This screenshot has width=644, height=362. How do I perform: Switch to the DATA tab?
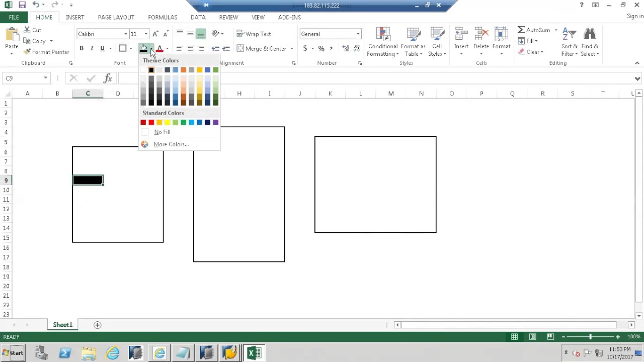(198, 17)
